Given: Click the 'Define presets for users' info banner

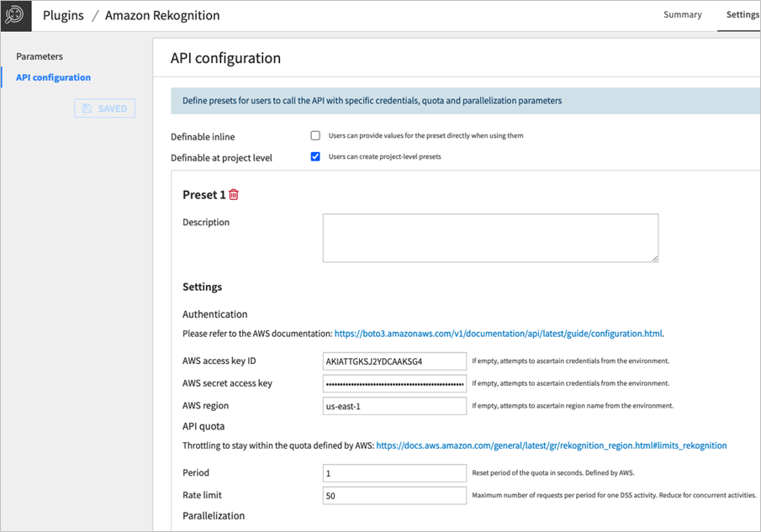Looking at the screenshot, I should 466,101.
